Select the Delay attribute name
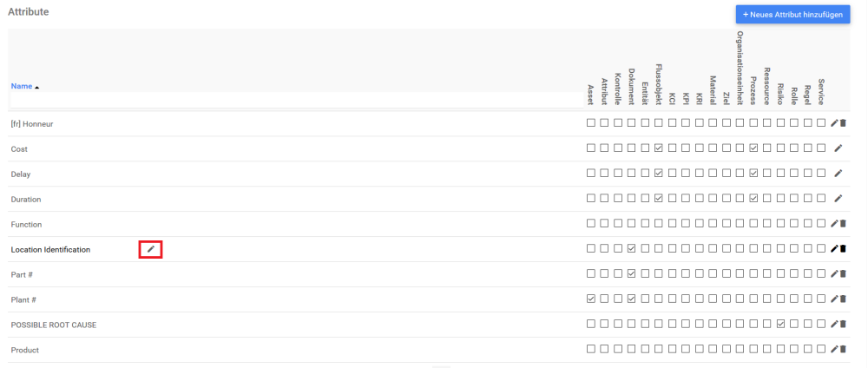This screenshot has width=868, height=368. [21, 174]
